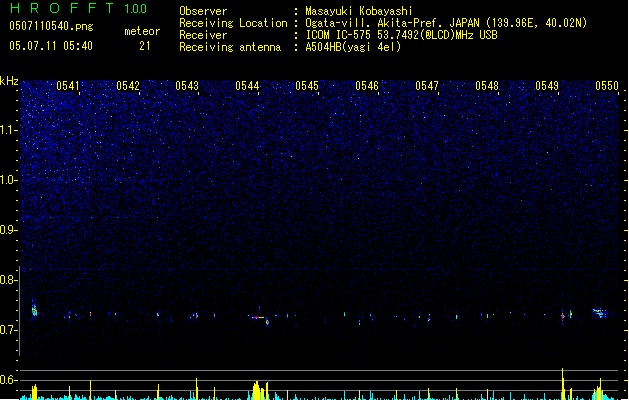Screen dimensions: 629x400
Task: Click the 0.6 kHz axis label
Action: point(8,380)
